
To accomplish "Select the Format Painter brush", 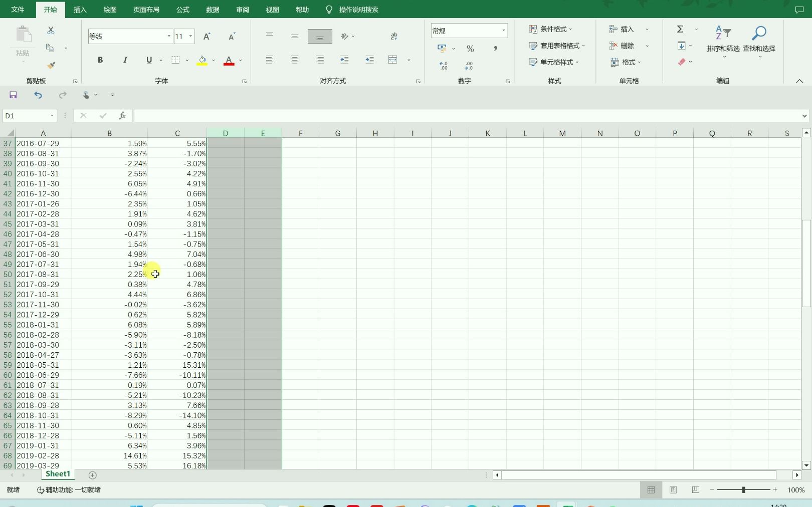I will point(51,65).
